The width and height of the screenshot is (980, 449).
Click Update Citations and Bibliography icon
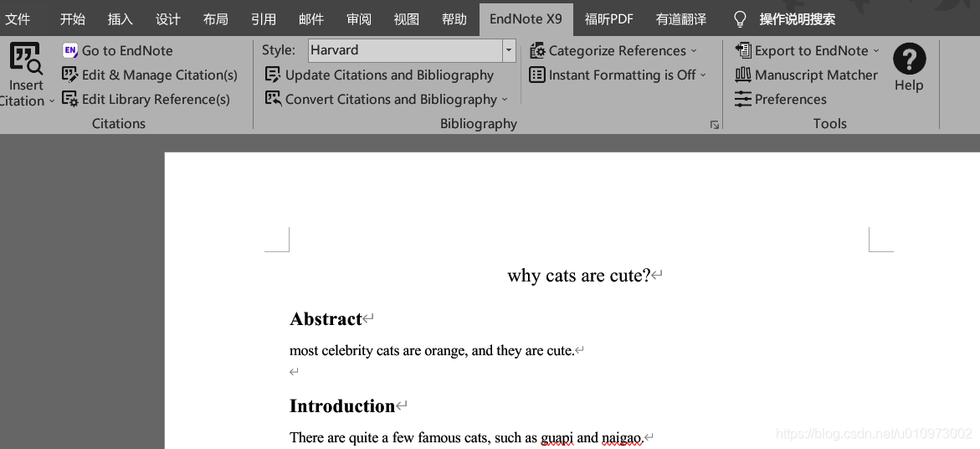[273, 75]
